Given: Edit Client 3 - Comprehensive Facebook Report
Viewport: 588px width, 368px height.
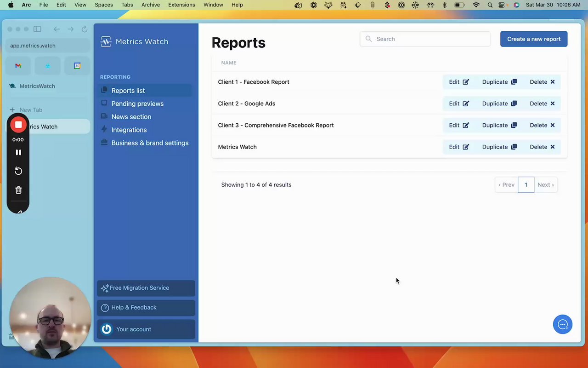Looking at the screenshot, I should coord(459,125).
